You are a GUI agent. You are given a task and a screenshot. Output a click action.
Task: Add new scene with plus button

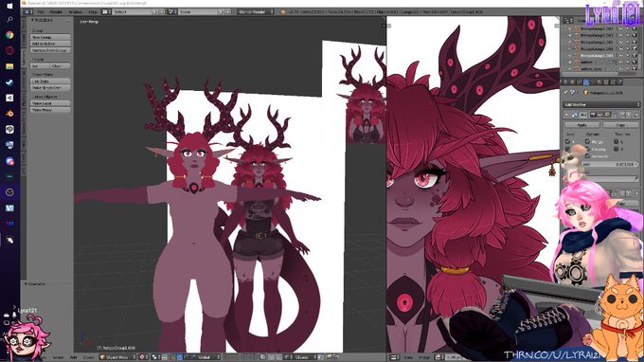[222, 12]
